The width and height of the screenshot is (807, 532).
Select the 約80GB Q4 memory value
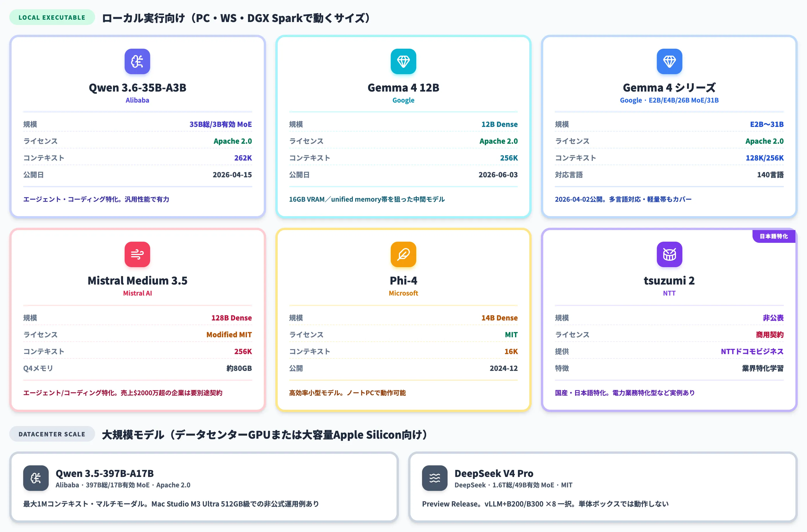pos(239,368)
